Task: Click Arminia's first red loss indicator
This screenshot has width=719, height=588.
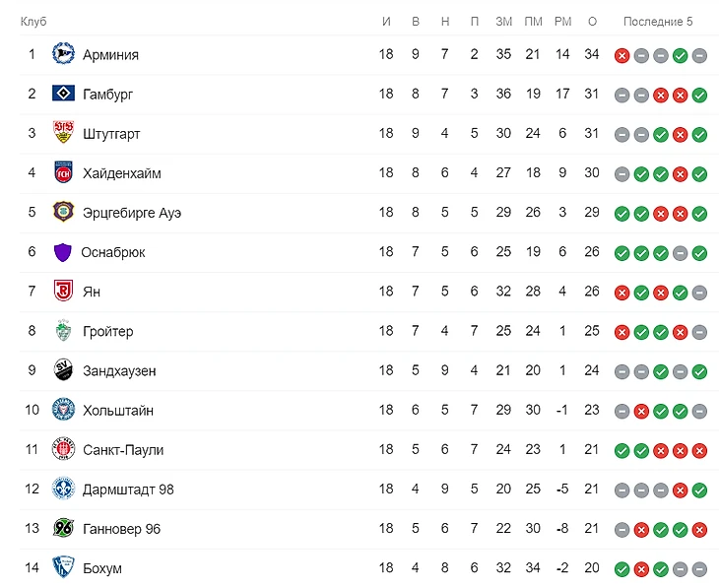Action: (621, 55)
